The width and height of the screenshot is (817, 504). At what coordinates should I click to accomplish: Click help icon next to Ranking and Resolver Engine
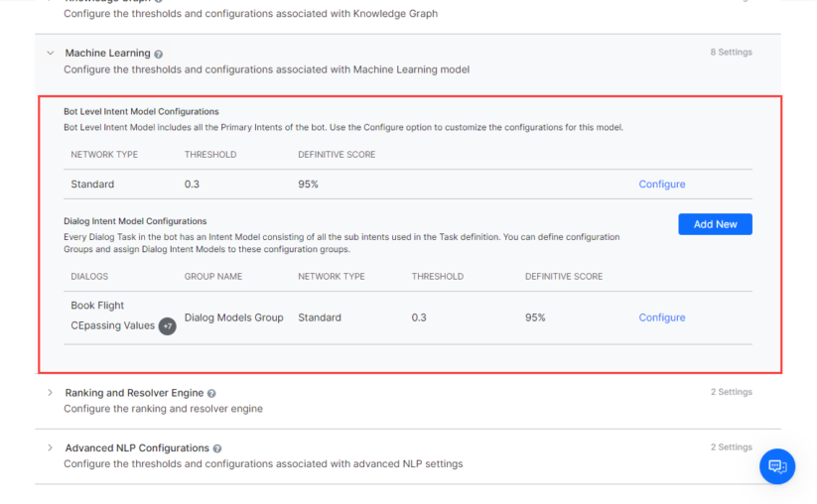[211, 394]
